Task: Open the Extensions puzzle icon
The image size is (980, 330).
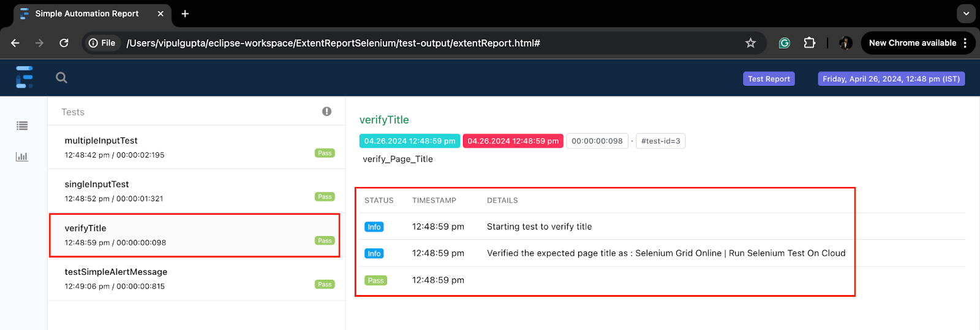Action: pyautogui.click(x=810, y=43)
